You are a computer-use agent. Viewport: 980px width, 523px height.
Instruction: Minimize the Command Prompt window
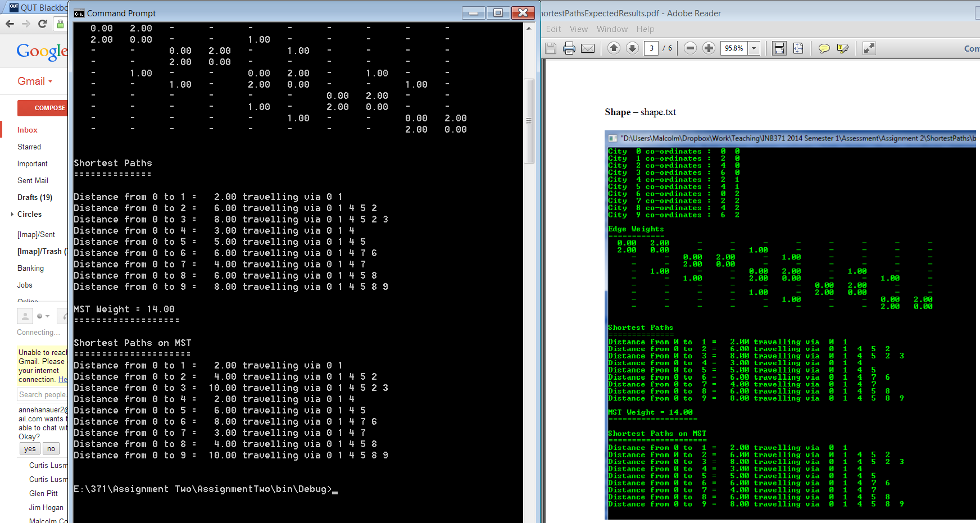point(474,13)
